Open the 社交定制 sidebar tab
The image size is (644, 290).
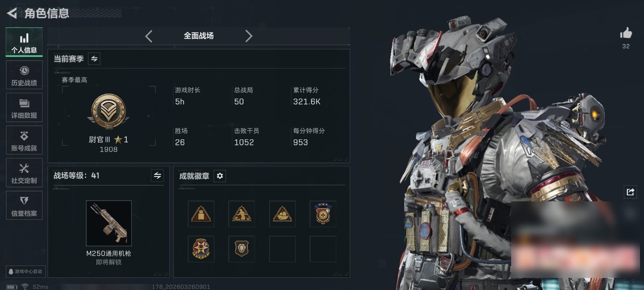[24, 173]
